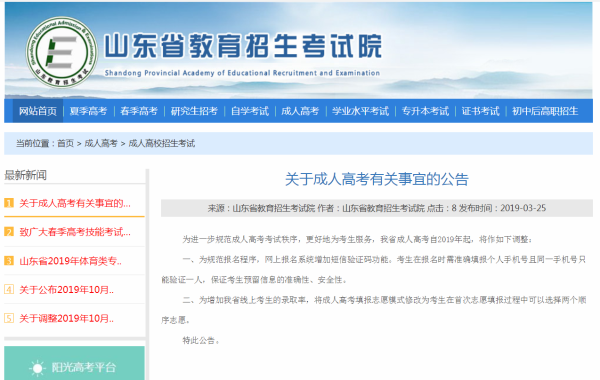Open 专升本考试 from the nav bar
The height and width of the screenshot is (380, 600).
pyautogui.click(x=425, y=111)
